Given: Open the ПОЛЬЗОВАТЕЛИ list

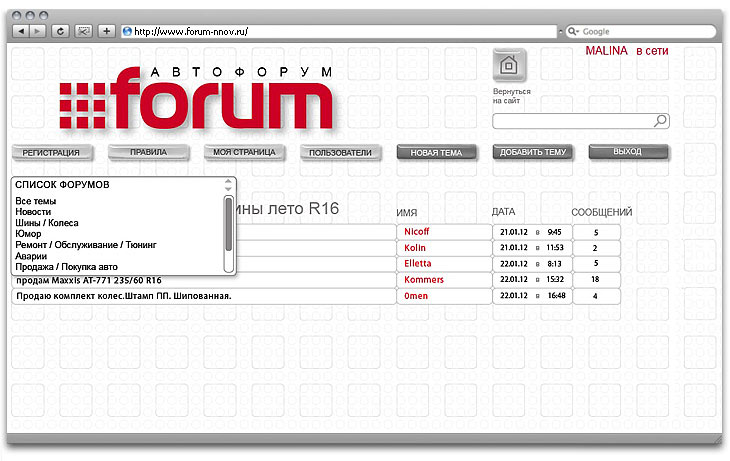Looking at the screenshot, I should 340,153.
